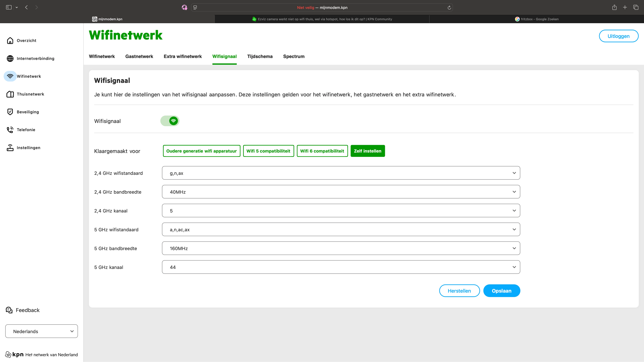Reload the page in address bar
Viewport: 644px width, 362px height.
pyautogui.click(x=449, y=7)
